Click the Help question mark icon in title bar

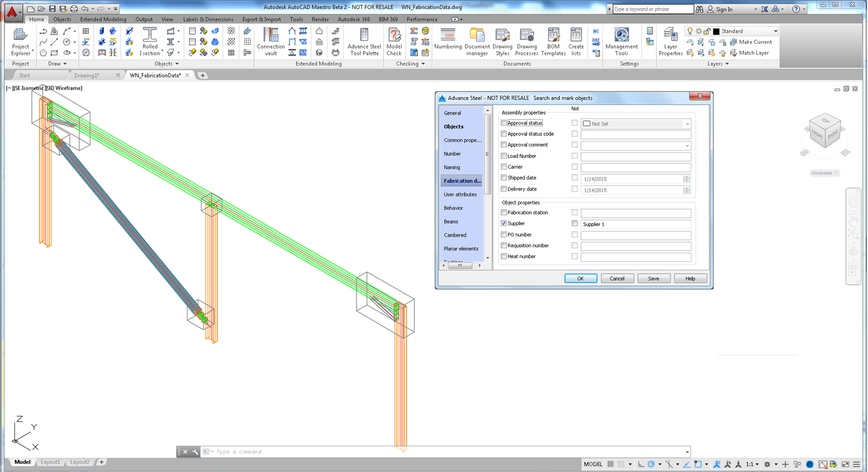(x=796, y=9)
